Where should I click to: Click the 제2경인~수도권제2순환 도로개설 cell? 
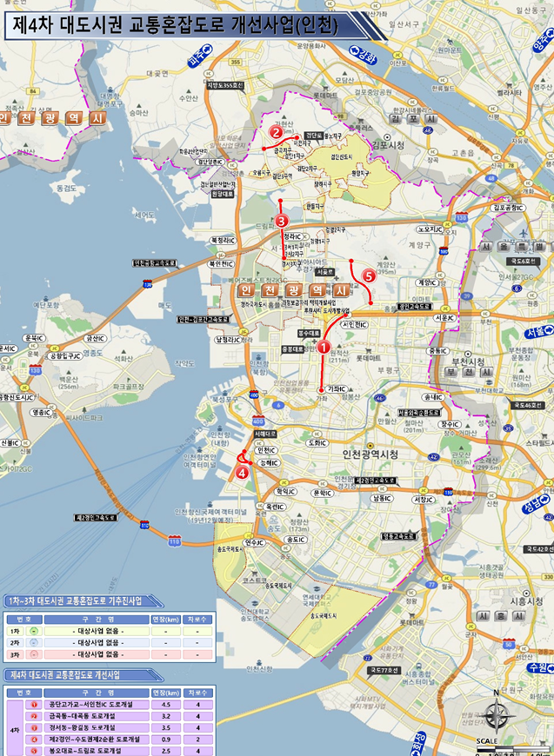point(97,739)
